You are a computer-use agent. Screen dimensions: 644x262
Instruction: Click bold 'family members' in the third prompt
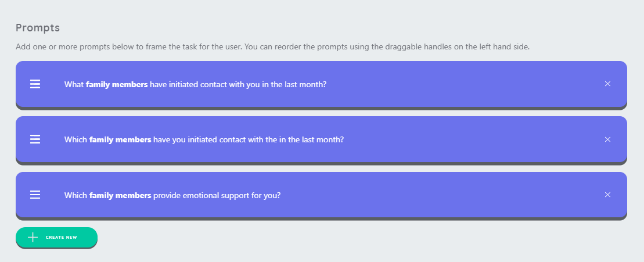(120, 195)
